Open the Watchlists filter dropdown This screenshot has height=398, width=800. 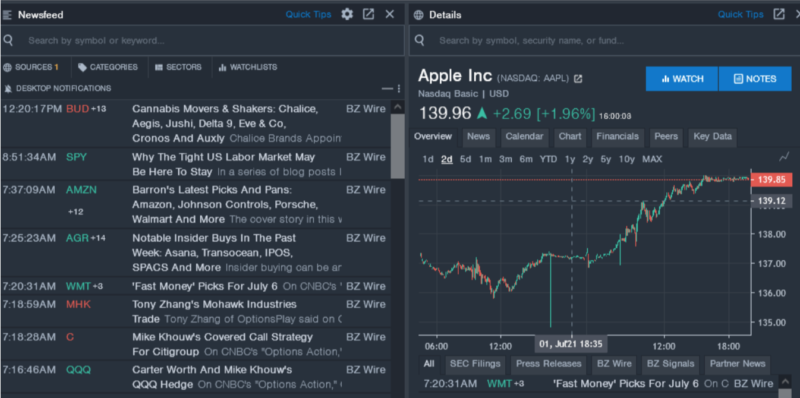(x=248, y=67)
